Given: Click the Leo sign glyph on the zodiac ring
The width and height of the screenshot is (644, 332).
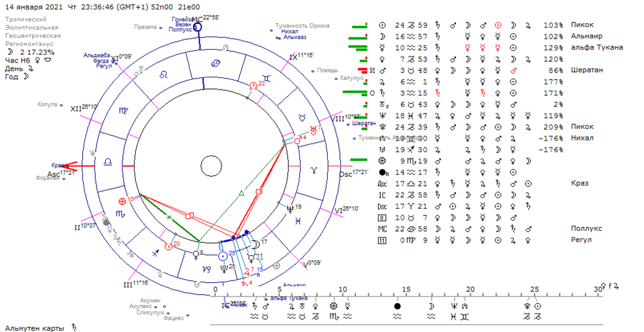Looking at the screenshot, I should click(x=164, y=74).
